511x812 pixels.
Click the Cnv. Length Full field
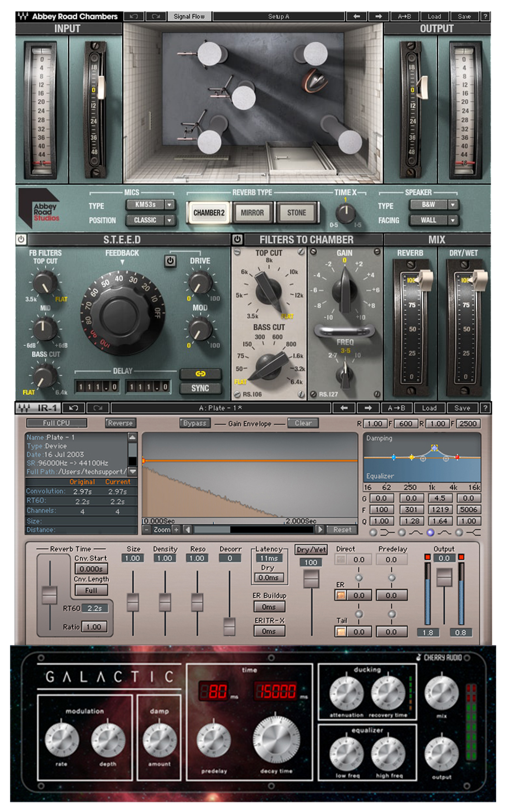[x=91, y=590]
